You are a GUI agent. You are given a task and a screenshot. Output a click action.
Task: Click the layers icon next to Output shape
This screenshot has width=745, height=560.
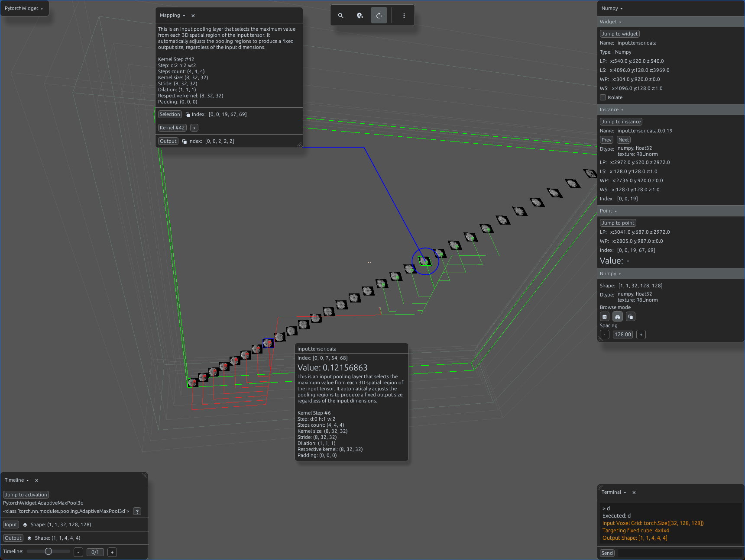coord(29,538)
